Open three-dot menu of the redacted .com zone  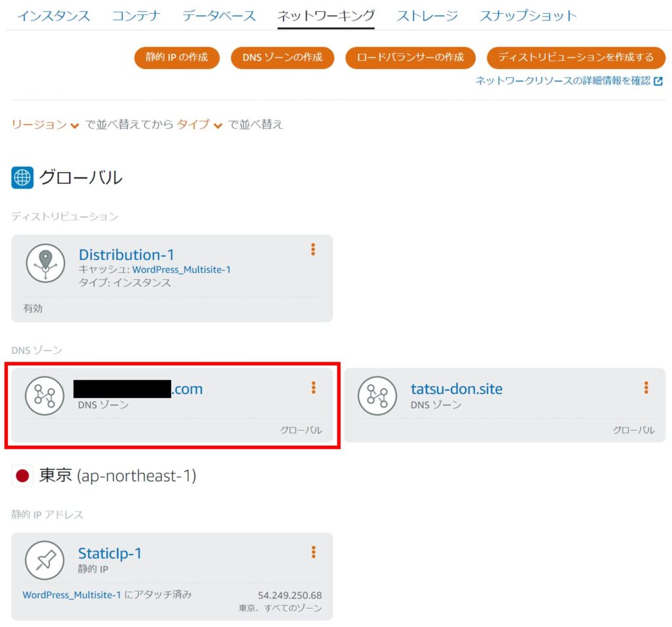tap(313, 388)
